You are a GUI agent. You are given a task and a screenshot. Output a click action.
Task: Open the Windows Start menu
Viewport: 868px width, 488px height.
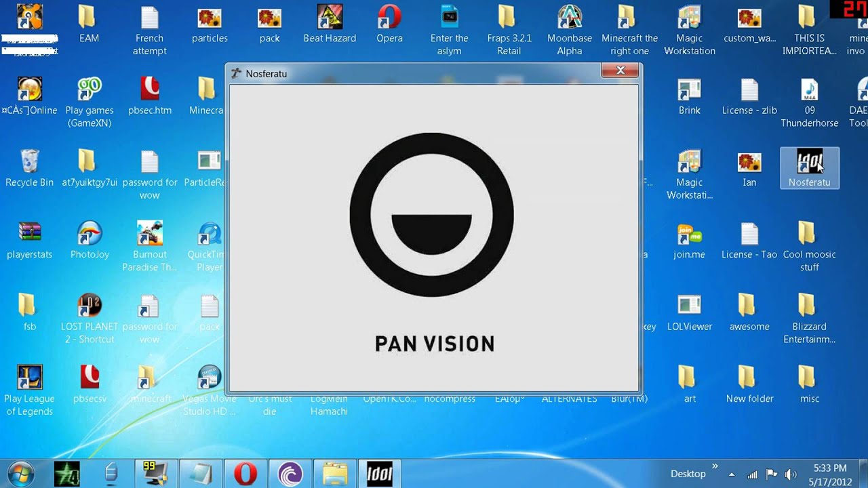[20, 474]
